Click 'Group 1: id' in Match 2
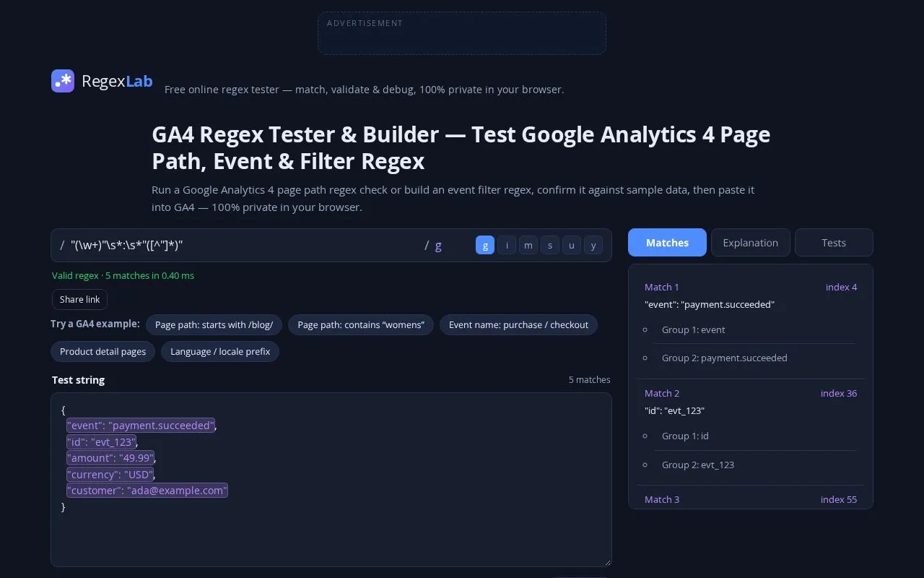924x578 pixels. coord(685,436)
